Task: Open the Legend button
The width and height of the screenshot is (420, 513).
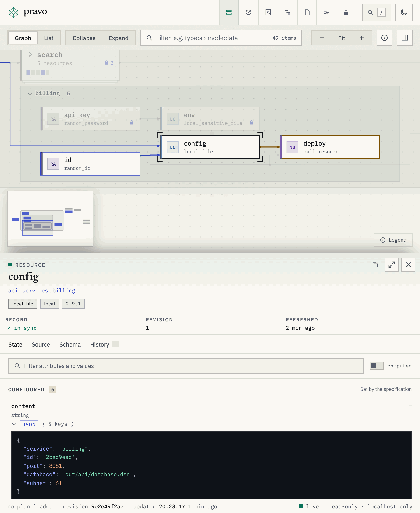Action: coord(393,240)
